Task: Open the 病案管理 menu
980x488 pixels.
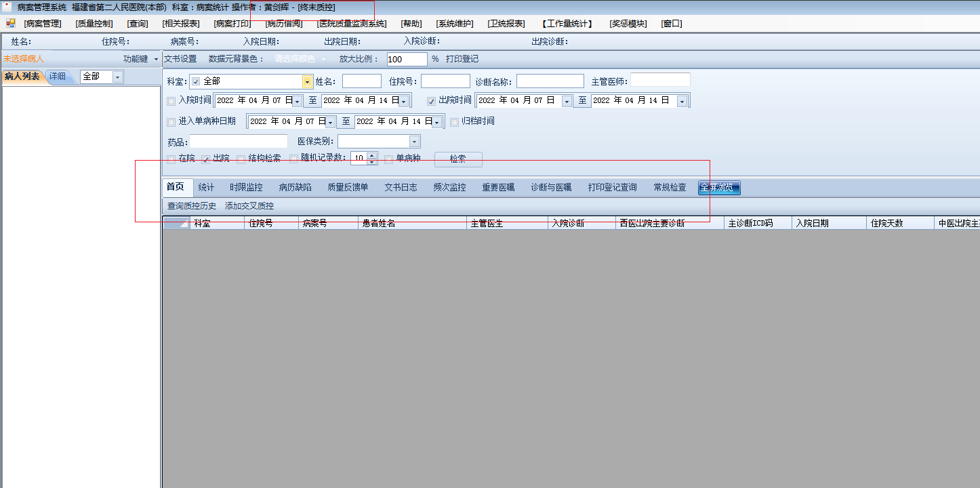Action: tap(43, 24)
